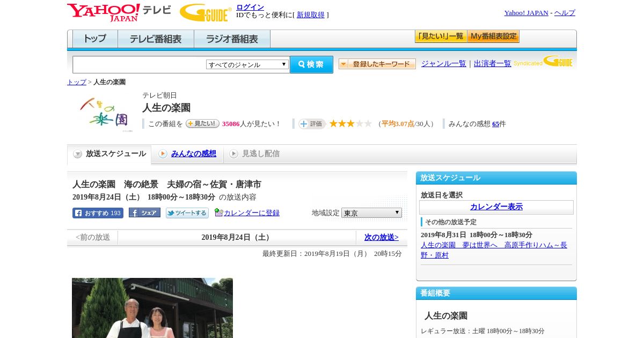644x338 pixels.
Task: Click the 見たい! plus button
Action: 202,123
